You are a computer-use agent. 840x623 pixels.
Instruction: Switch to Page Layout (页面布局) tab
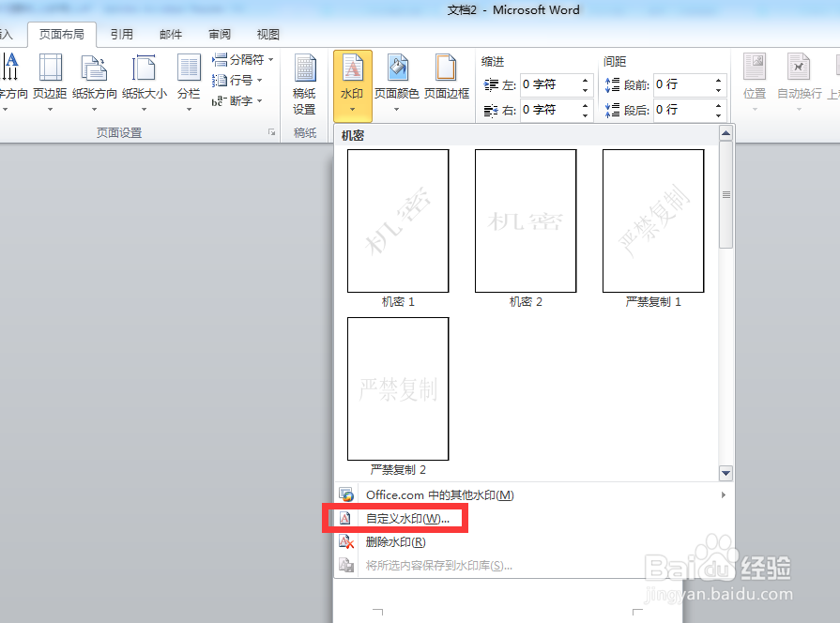pyautogui.click(x=62, y=35)
